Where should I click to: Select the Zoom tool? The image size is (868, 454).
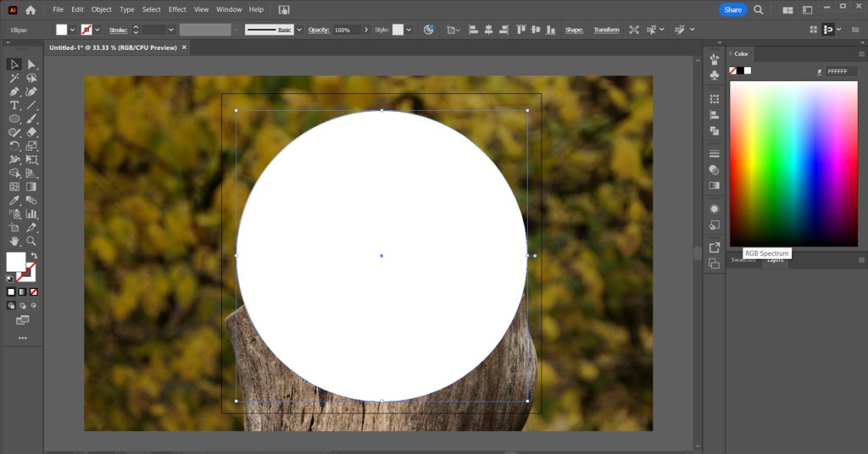[31, 241]
